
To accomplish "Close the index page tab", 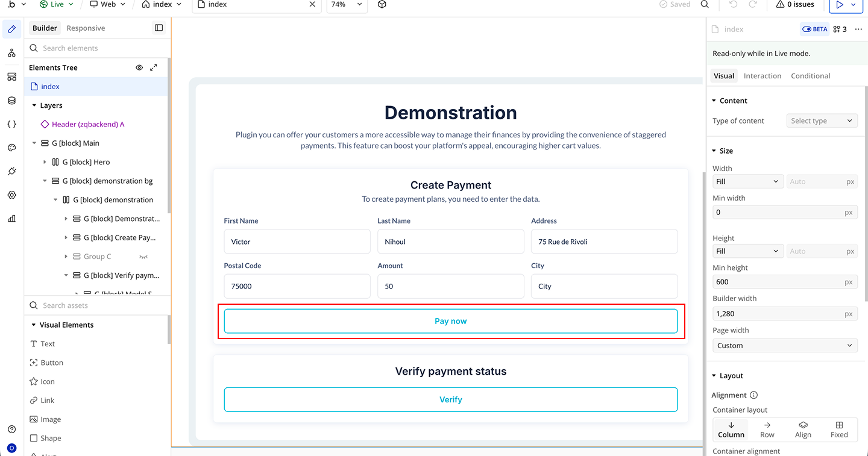I will 312,4.
